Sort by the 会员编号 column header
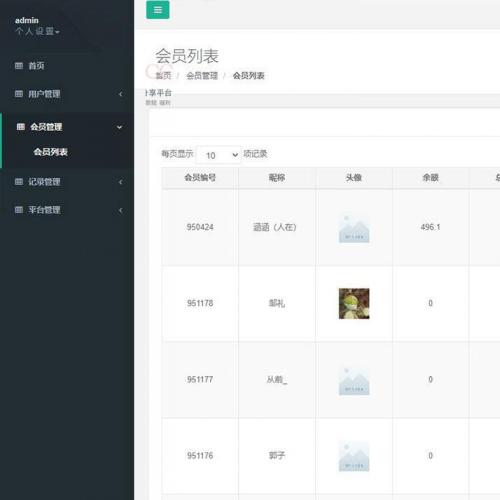This screenshot has height=500, width=500. click(x=200, y=177)
